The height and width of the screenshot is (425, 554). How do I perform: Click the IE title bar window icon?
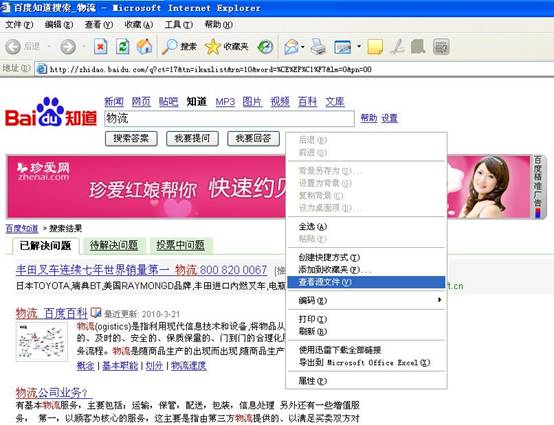click(x=6, y=7)
